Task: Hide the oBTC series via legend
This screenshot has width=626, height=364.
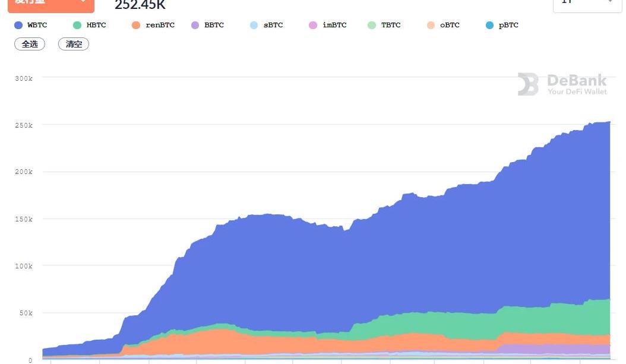Action: pyautogui.click(x=443, y=26)
